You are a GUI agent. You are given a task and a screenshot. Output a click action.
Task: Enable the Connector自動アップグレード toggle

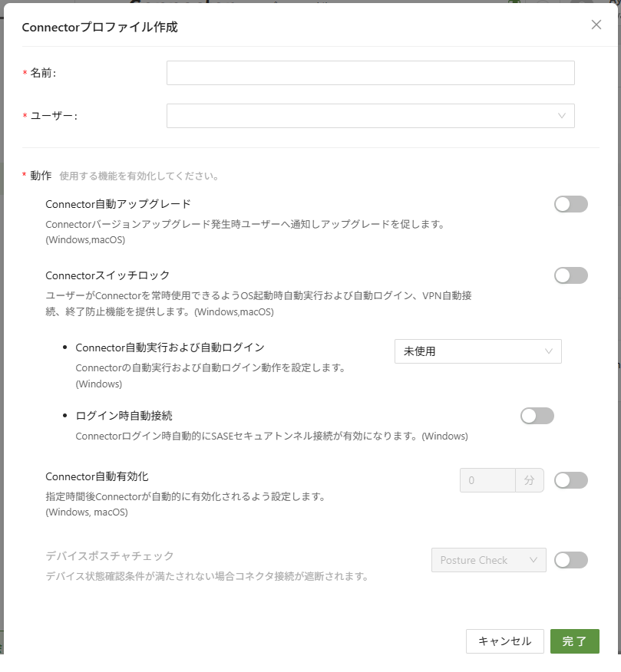coord(570,203)
